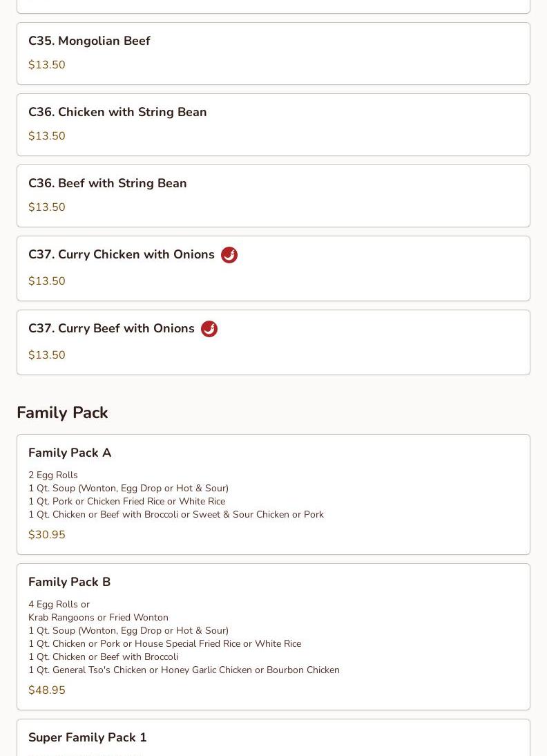Image resolution: width=547 pixels, height=756 pixels.
Task: Click the $13.50 price under Mongolian Beef
Action: (47, 65)
